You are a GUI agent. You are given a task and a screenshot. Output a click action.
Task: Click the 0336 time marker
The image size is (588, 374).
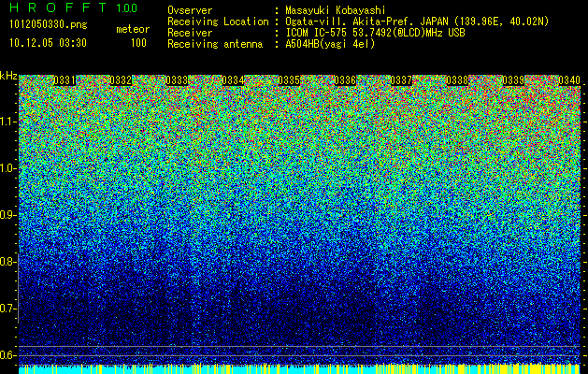345,80
